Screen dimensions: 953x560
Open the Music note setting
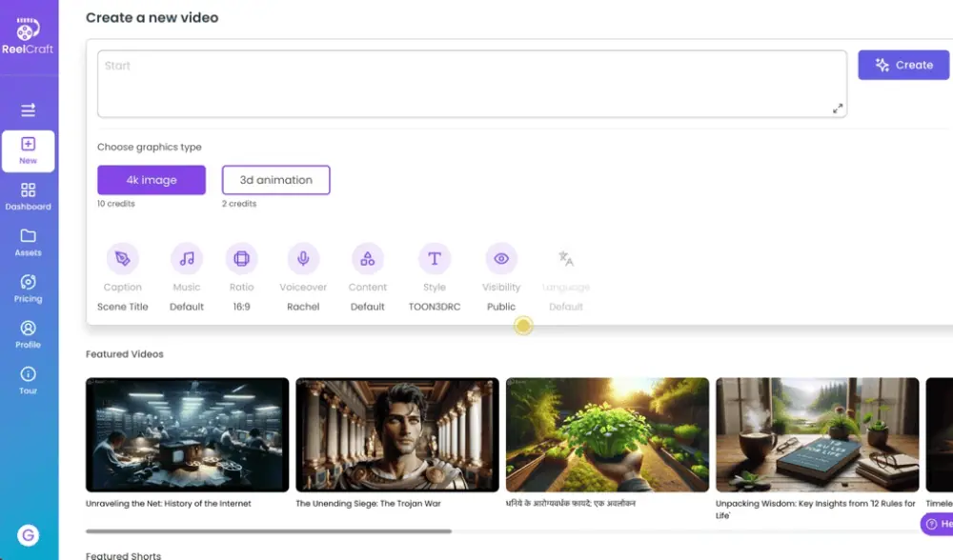coord(187,258)
